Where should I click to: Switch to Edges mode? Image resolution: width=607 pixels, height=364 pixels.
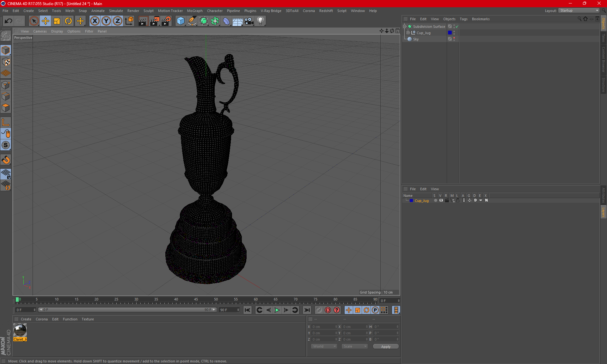pos(6,96)
